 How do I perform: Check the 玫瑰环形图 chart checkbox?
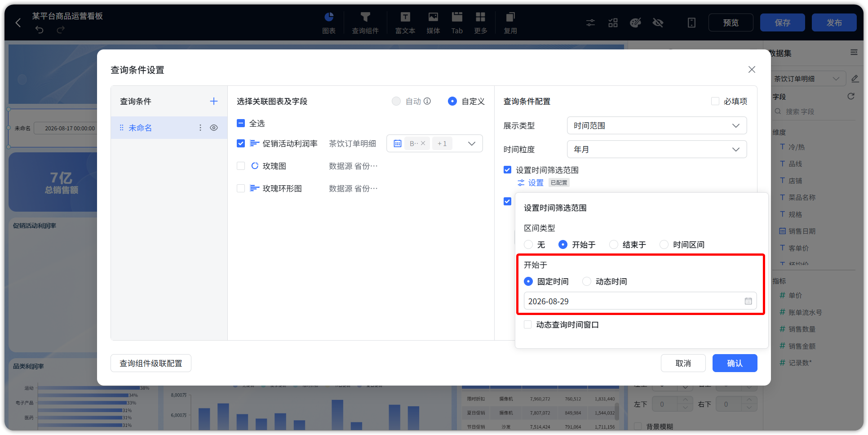pyautogui.click(x=241, y=188)
